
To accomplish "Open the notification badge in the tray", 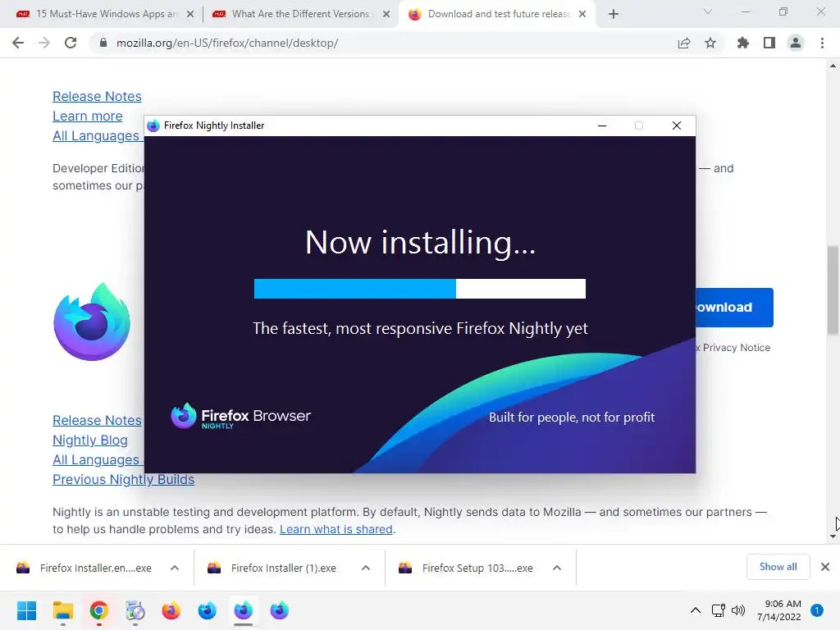I will click(x=817, y=610).
